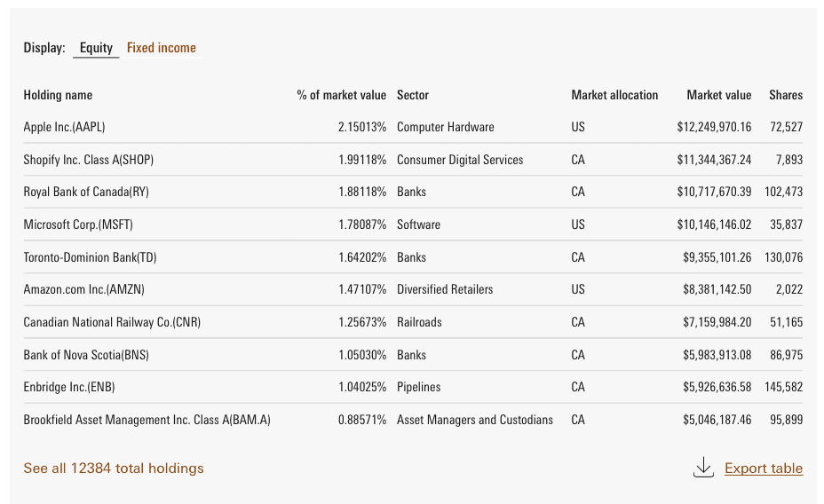Click the Shares column header
This screenshot has height=504, width=824.
tap(786, 95)
